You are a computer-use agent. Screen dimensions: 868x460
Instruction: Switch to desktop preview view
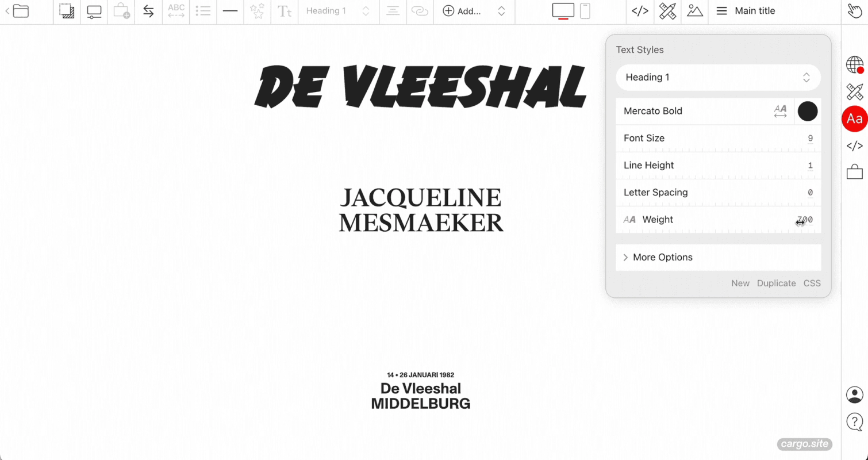(x=563, y=11)
